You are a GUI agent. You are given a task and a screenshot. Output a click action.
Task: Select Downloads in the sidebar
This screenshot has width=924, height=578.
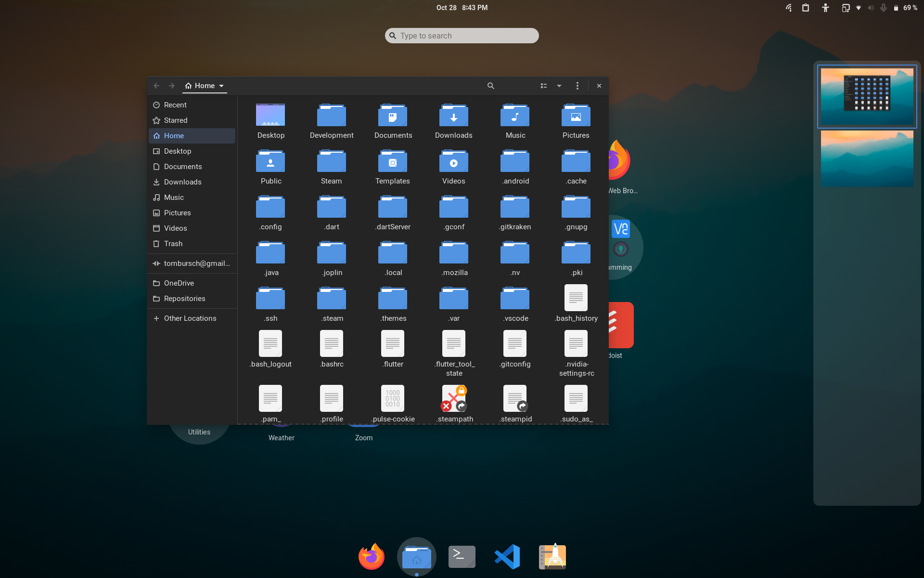pos(192,182)
